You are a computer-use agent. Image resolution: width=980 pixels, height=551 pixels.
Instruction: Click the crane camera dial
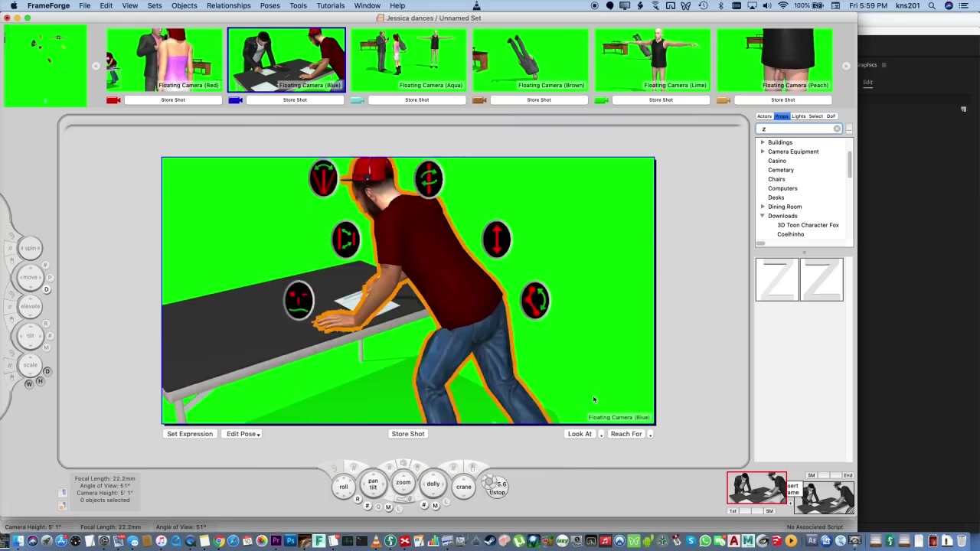(x=463, y=487)
